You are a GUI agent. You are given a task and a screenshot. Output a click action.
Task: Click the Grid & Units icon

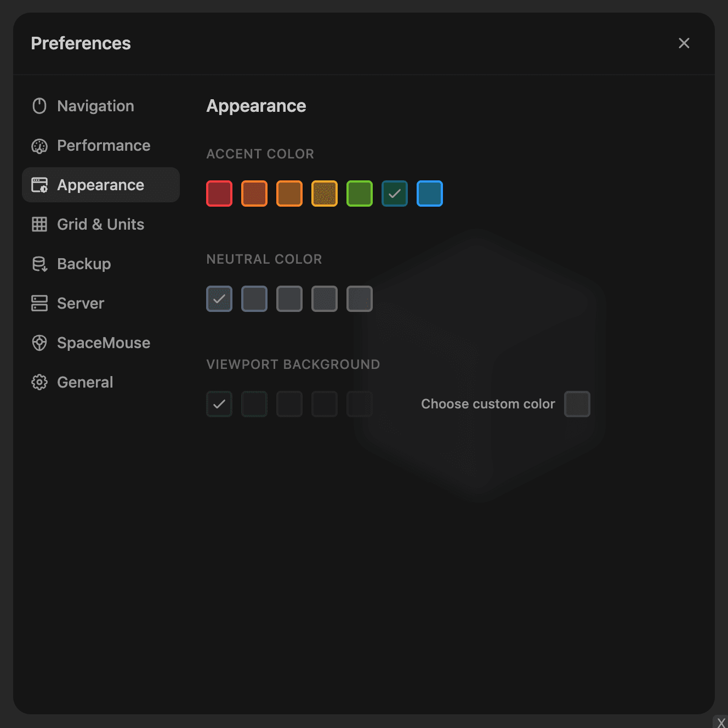(x=39, y=224)
